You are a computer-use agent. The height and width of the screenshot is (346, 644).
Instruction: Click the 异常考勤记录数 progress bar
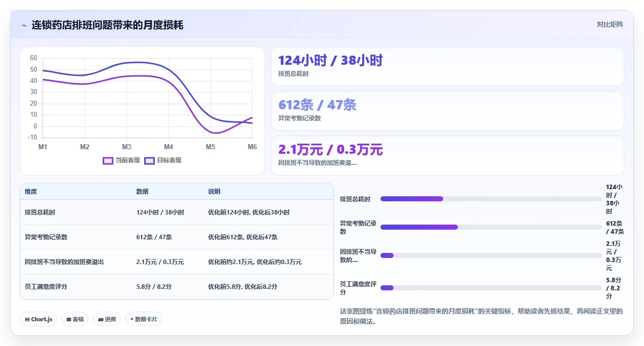(x=491, y=227)
